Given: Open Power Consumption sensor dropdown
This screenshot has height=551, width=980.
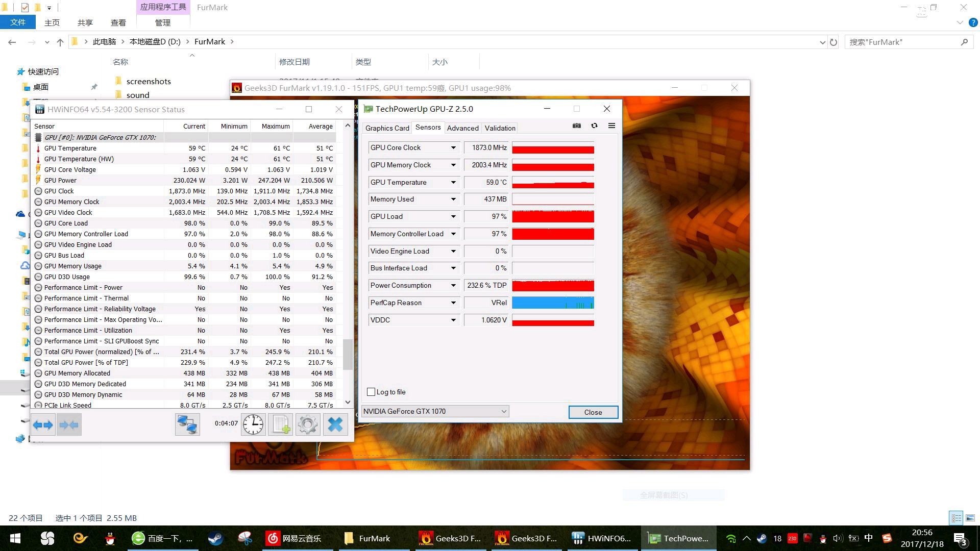Looking at the screenshot, I should pos(453,286).
